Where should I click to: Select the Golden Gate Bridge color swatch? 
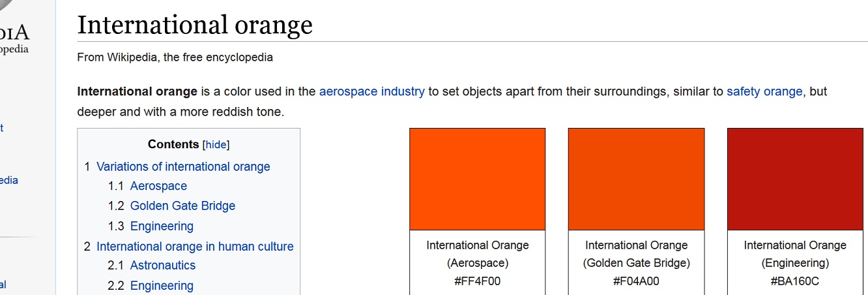[636, 179]
